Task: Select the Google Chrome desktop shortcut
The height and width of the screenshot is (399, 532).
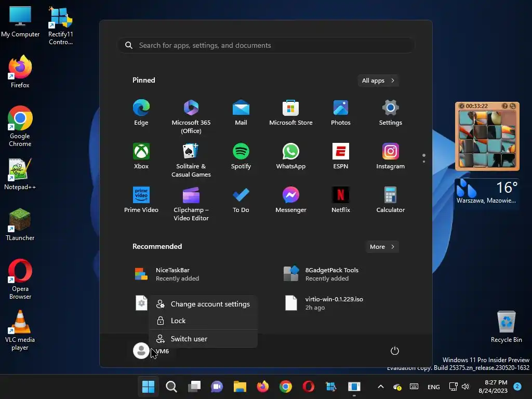Action: coord(20,126)
